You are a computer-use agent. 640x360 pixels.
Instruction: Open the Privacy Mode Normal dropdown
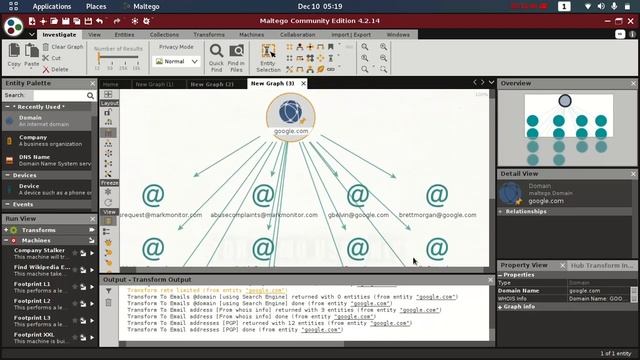point(177,61)
